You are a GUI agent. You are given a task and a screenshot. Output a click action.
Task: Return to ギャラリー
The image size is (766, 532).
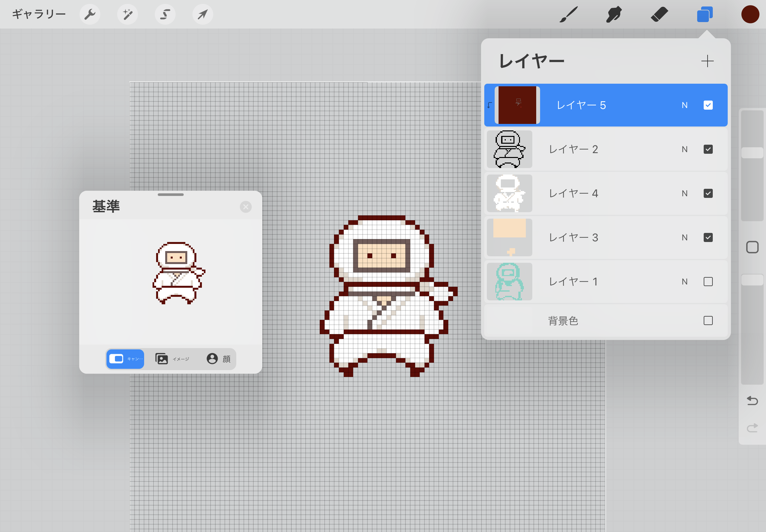click(39, 14)
